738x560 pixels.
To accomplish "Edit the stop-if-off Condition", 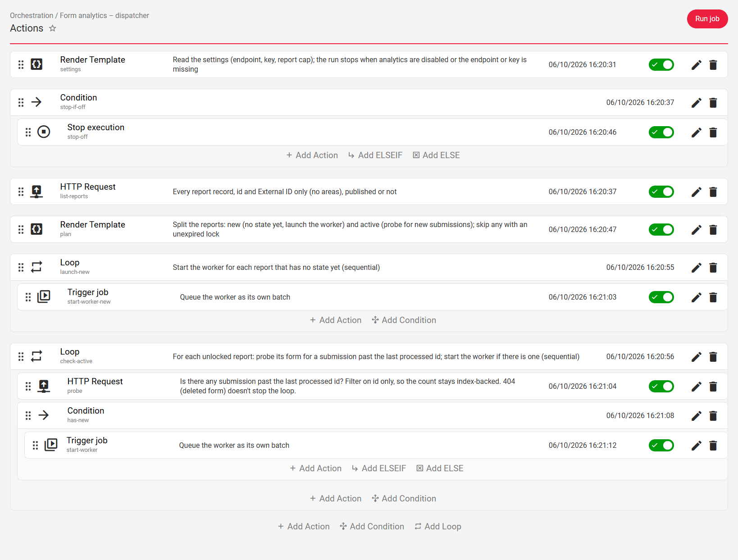I will coord(696,103).
